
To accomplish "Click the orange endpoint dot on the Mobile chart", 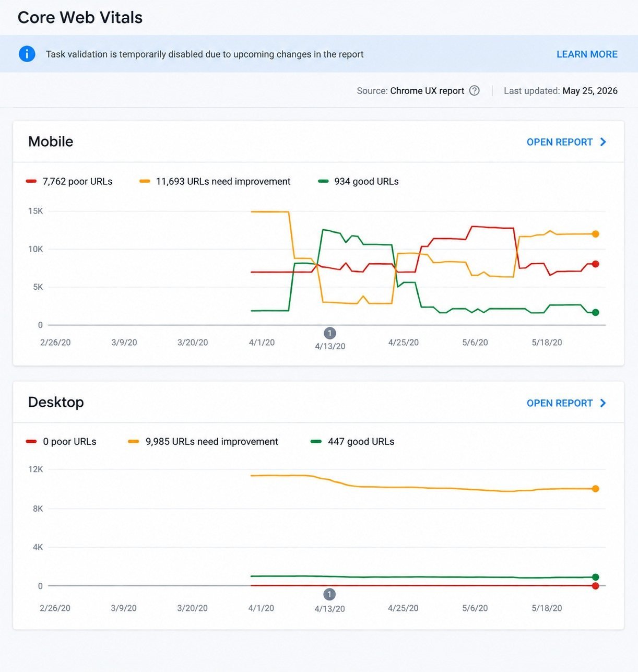I will 595,234.
